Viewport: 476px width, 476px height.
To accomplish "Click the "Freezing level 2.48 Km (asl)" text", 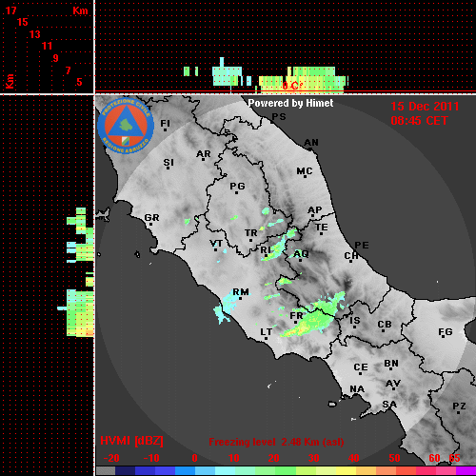I will click(276, 442).
